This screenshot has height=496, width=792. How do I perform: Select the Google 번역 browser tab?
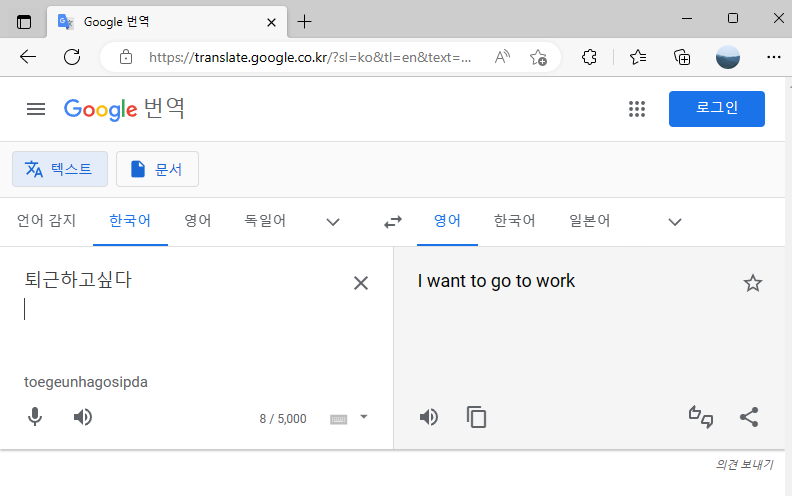pyautogui.click(x=167, y=22)
